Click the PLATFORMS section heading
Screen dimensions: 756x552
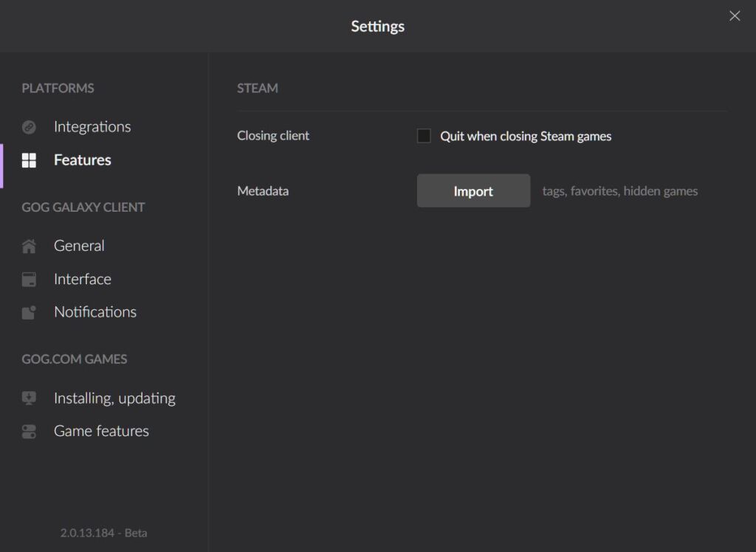click(x=58, y=89)
